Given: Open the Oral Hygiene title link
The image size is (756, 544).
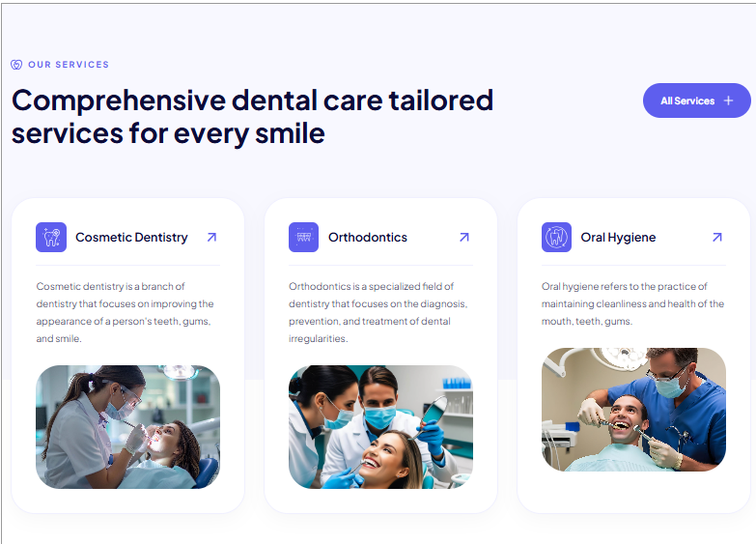Looking at the screenshot, I should point(618,237).
